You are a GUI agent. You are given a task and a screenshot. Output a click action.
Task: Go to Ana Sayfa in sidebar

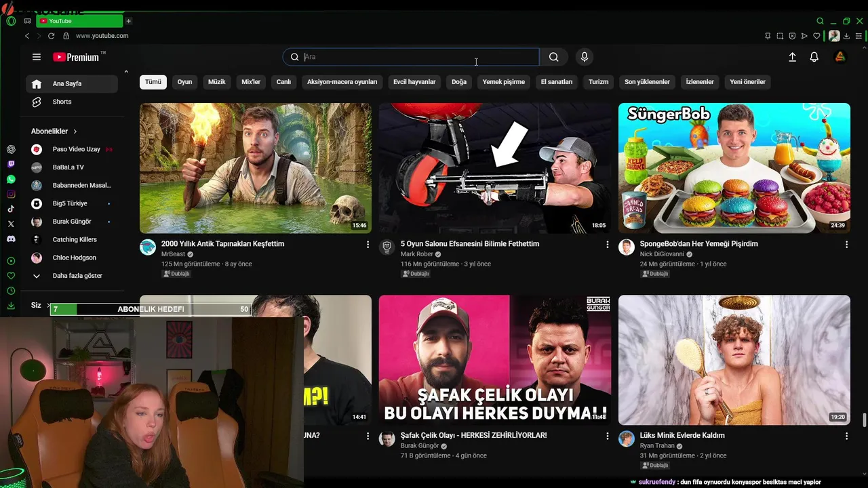click(x=72, y=84)
